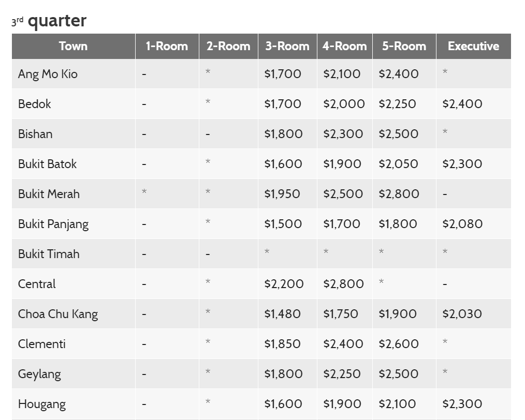The width and height of the screenshot is (525, 420).
Task: Click the Bishan town name
Action: [35, 134]
